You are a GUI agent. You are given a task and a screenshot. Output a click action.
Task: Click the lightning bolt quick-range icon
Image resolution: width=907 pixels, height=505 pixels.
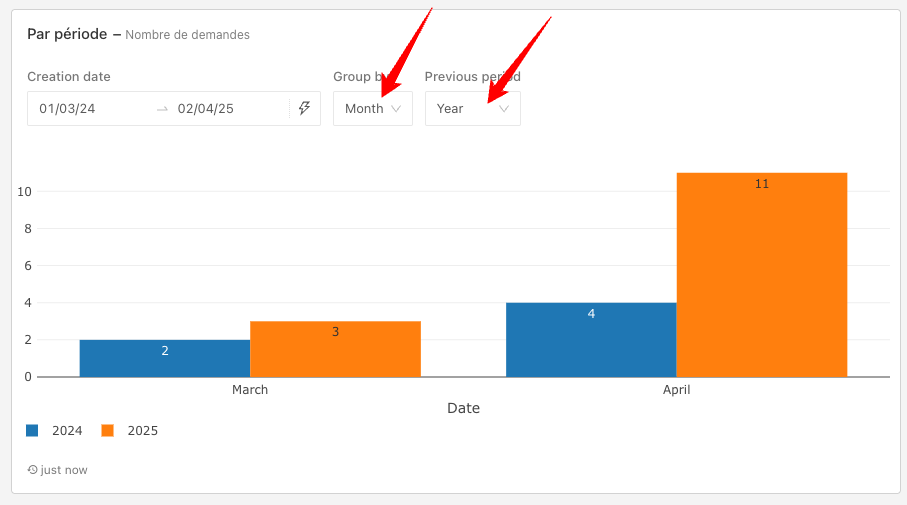(x=305, y=108)
